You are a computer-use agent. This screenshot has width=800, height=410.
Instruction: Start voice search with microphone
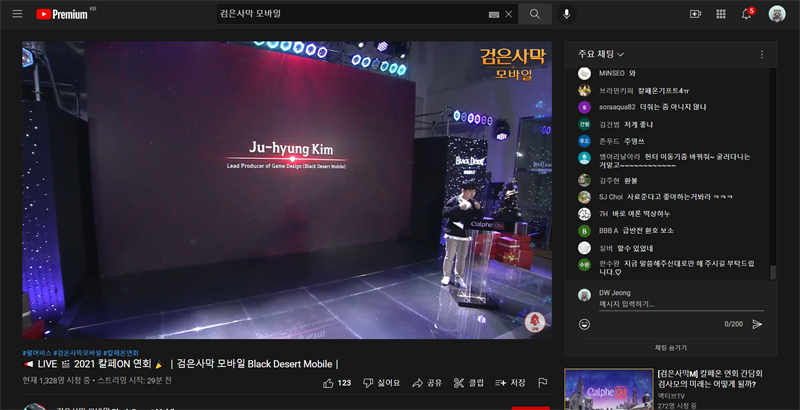pyautogui.click(x=567, y=14)
